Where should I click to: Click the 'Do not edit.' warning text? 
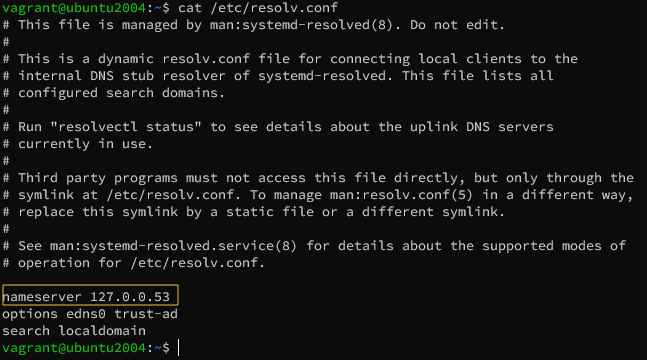coord(457,25)
